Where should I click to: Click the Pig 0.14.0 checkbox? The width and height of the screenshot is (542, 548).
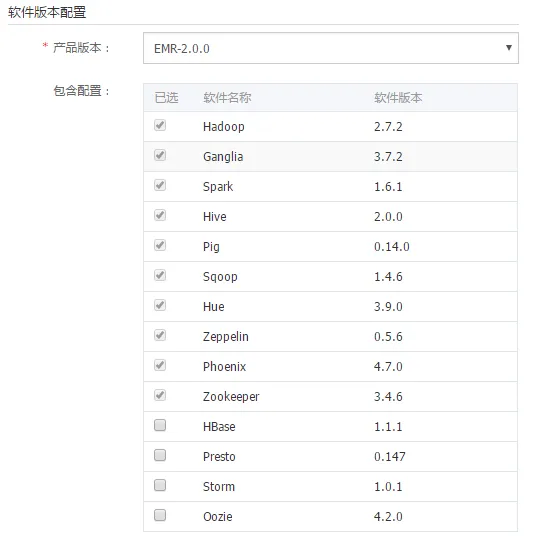coord(160,245)
